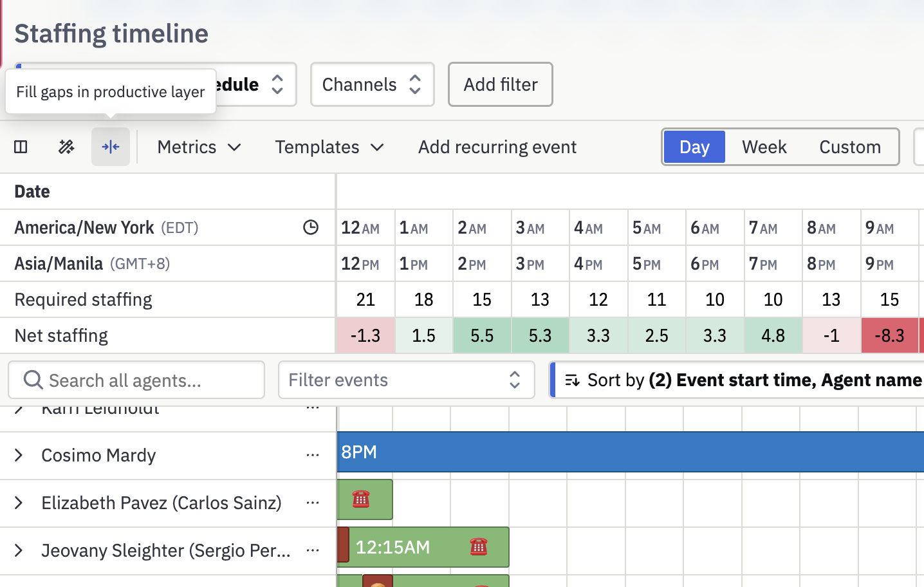Click the -1 net staffing cell
The height and width of the screenshot is (587, 924).
tap(831, 335)
